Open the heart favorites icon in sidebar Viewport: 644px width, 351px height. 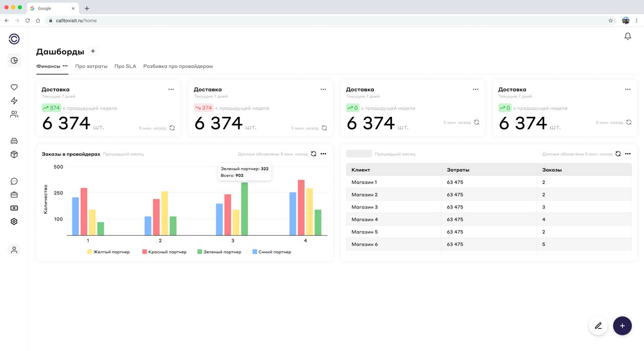[x=14, y=87]
